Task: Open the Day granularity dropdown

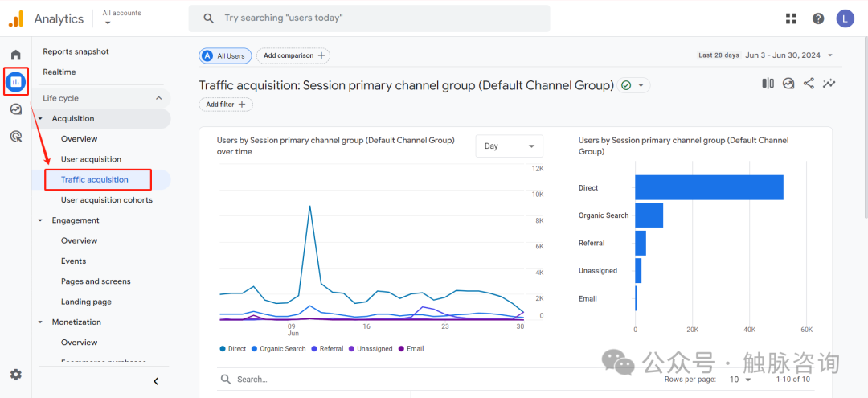Action: tap(510, 146)
